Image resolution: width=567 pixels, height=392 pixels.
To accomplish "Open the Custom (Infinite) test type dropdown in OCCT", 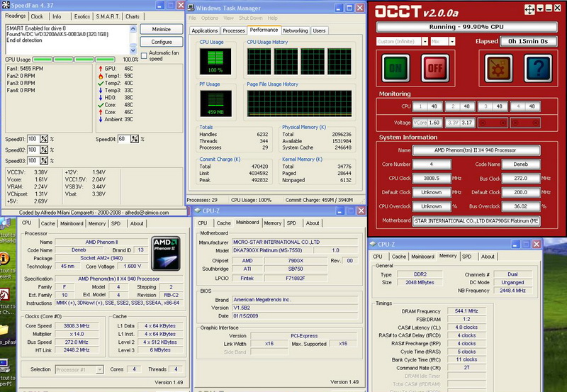I will (425, 42).
